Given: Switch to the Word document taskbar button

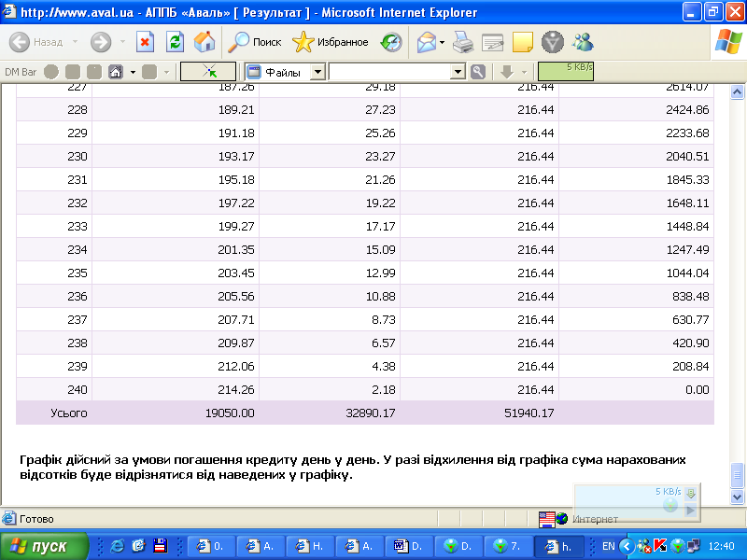Looking at the screenshot, I should (x=410, y=546).
